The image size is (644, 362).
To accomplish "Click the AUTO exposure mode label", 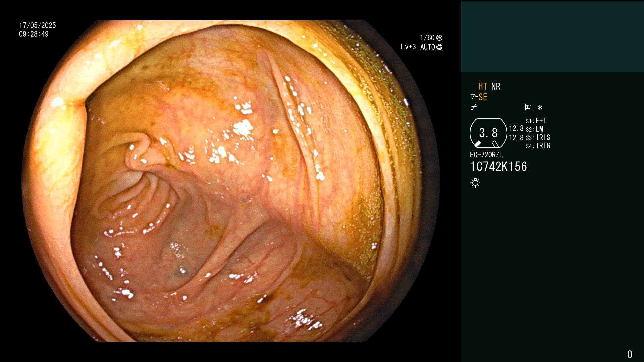I will pyautogui.click(x=428, y=47).
